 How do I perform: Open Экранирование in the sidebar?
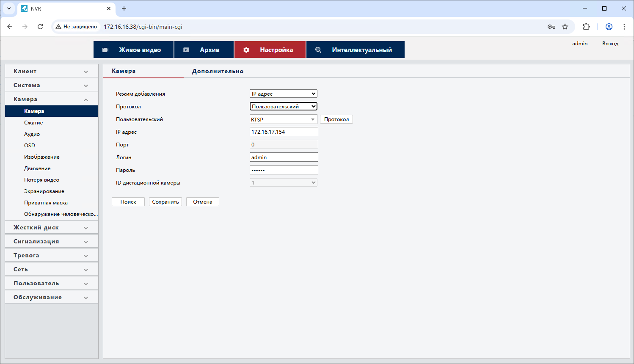[x=44, y=191]
